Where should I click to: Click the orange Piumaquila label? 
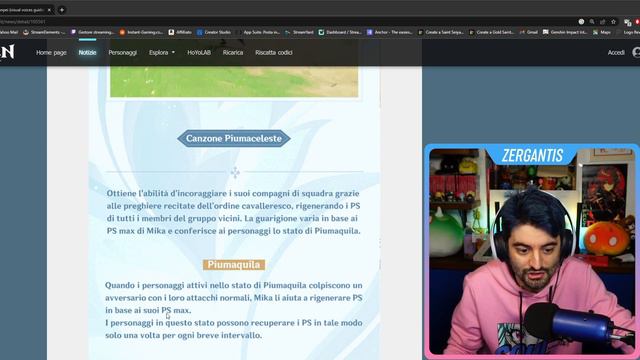pyautogui.click(x=234, y=265)
